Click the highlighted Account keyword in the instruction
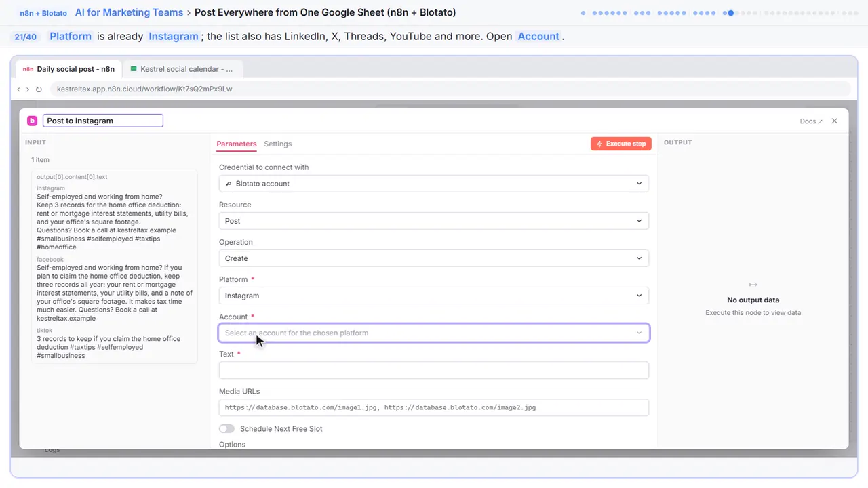Viewport: 868px width, 488px height. click(x=538, y=36)
